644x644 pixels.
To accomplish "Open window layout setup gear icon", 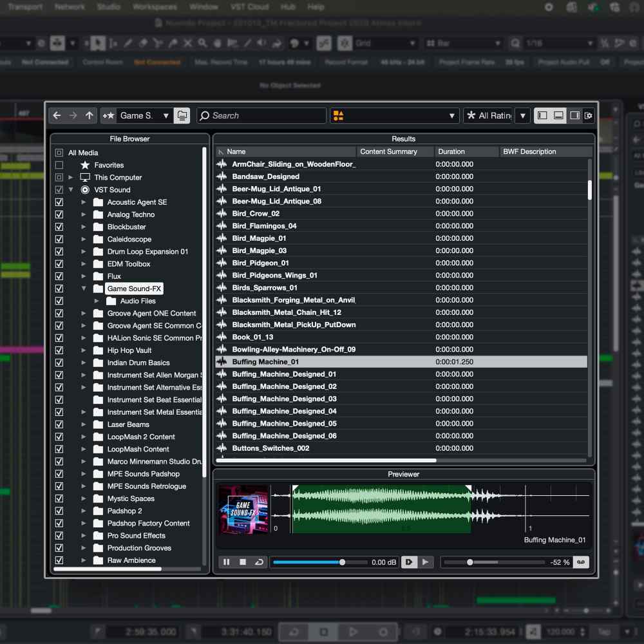I will [x=589, y=116].
